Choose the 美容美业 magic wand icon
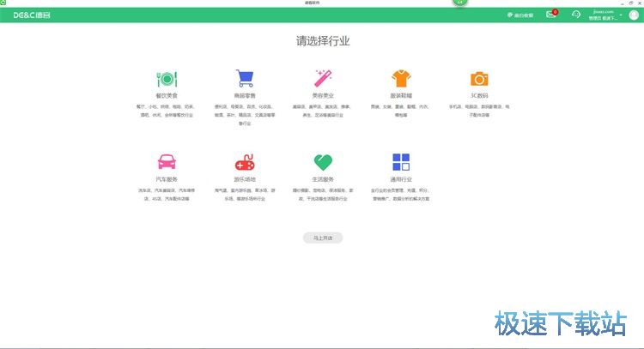 pyautogui.click(x=323, y=78)
